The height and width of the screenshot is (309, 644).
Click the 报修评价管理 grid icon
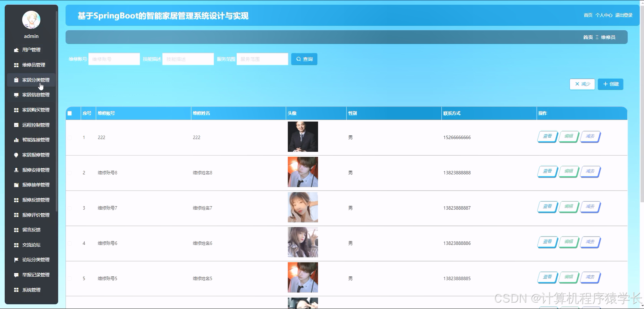click(16, 215)
